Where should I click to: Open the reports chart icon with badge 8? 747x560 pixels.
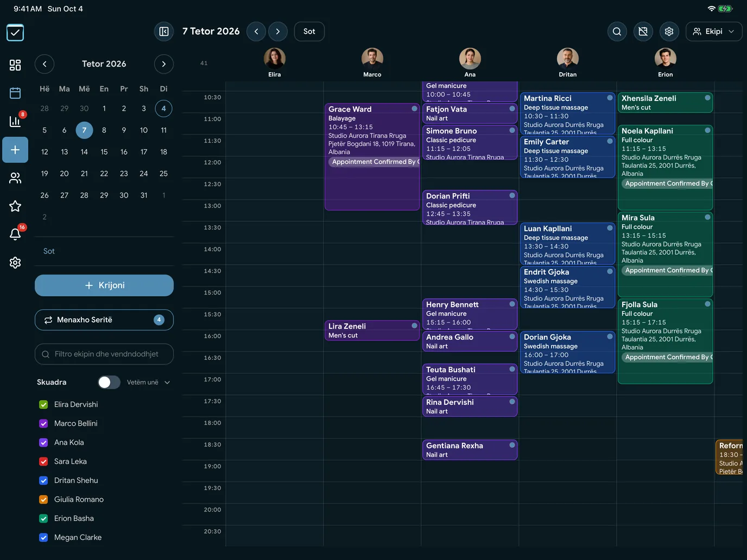[x=15, y=121]
